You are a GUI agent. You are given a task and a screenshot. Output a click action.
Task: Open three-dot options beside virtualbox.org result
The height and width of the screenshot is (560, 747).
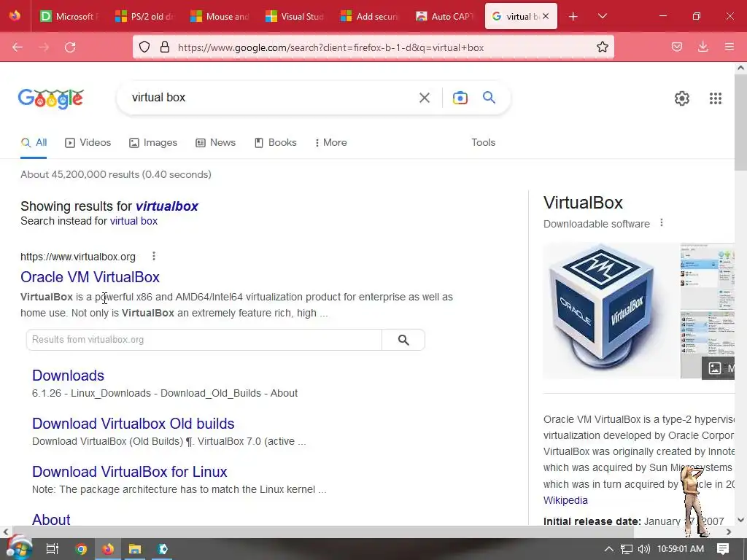tap(153, 256)
